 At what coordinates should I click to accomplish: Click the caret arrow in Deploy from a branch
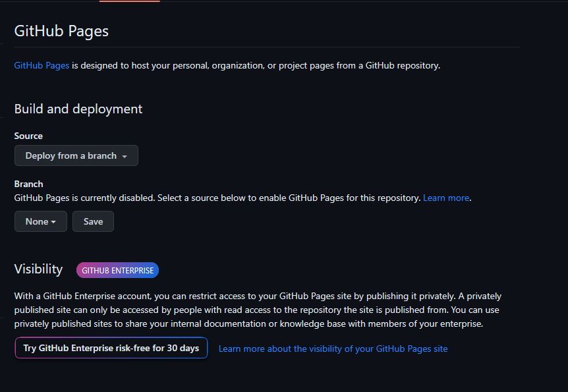[x=125, y=156]
